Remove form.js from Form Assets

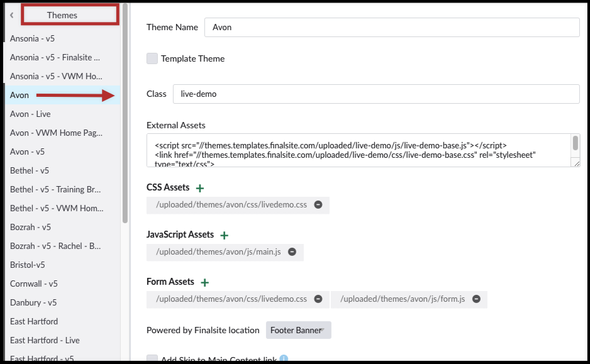point(476,299)
